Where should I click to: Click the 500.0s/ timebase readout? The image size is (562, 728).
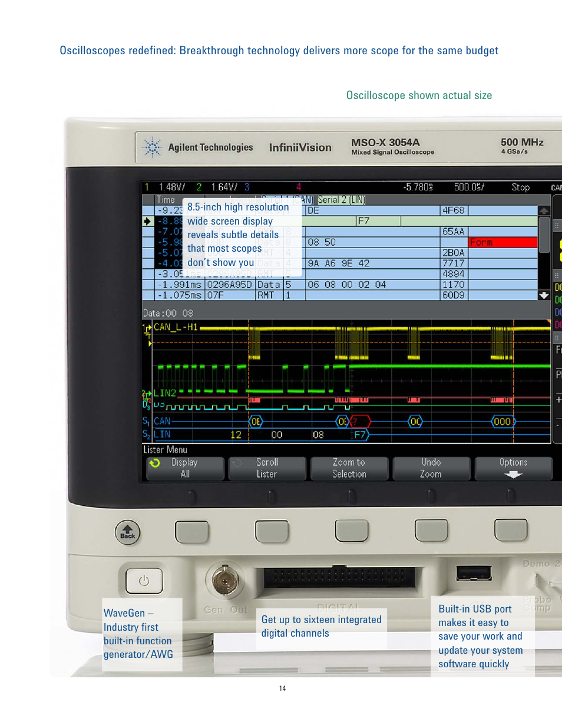pos(470,187)
